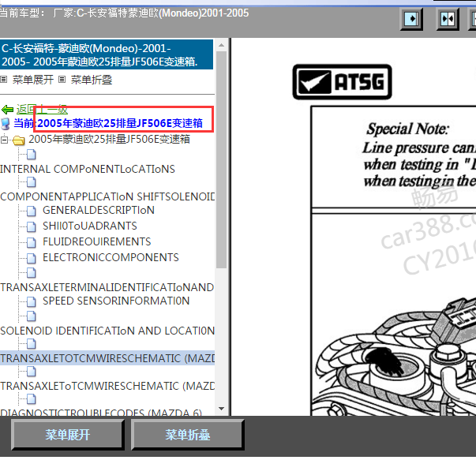Click the collapse-panels inward arrows icon
The height and width of the screenshot is (460, 476).
(448, 19)
